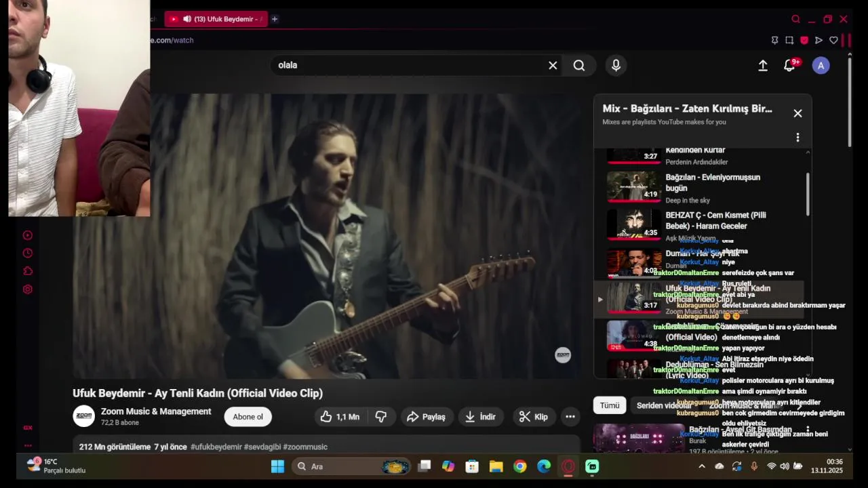Screen dimensions: 868x488
Task: Open the send/flow arrow icon
Action: click(818, 40)
